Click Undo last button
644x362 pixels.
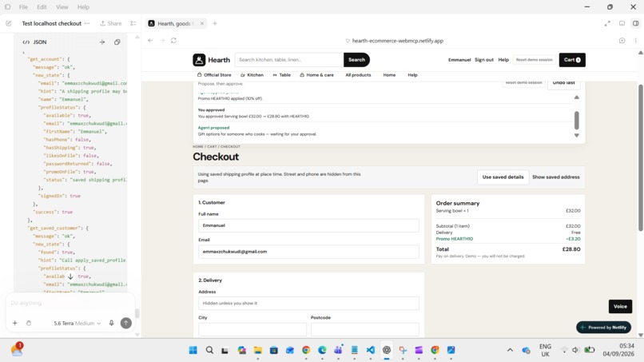[x=563, y=83]
